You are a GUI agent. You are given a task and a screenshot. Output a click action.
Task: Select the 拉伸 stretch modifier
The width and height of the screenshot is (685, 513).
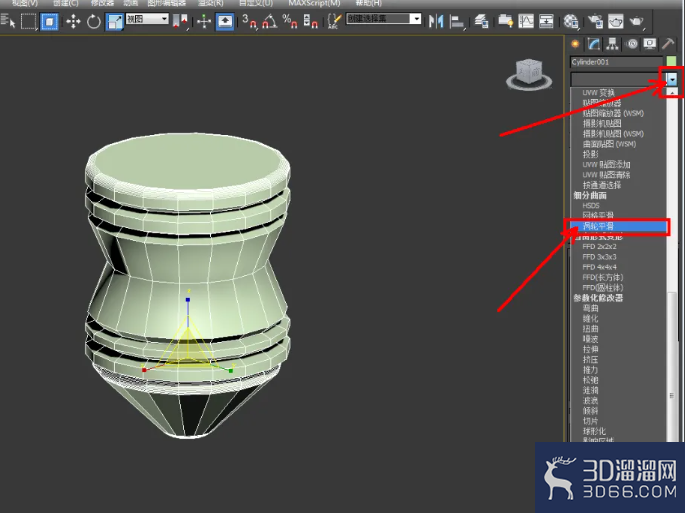click(590, 349)
